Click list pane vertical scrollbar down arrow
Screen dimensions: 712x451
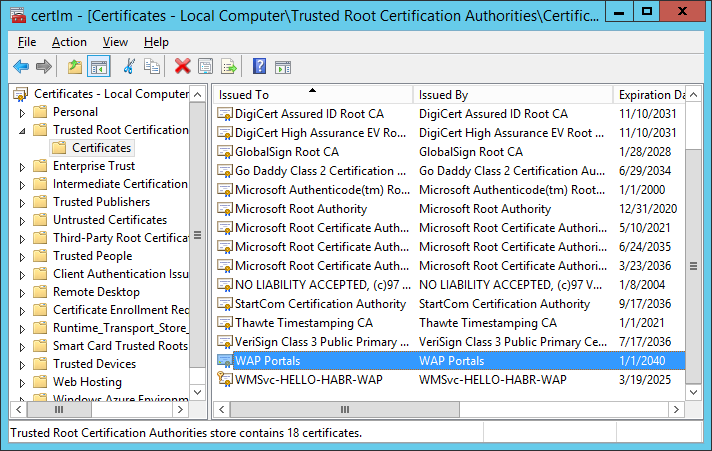tap(693, 392)
